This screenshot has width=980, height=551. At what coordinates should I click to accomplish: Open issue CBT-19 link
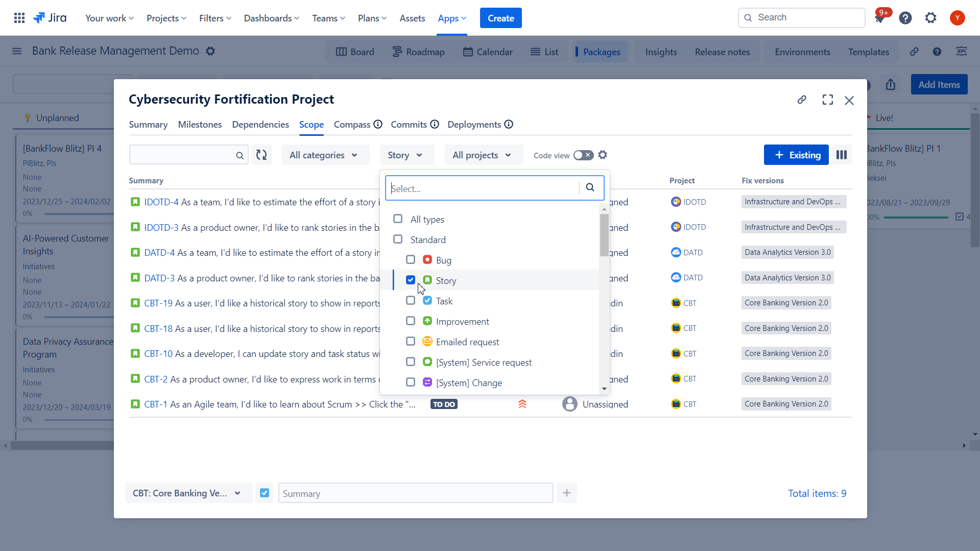click(158, 303)
